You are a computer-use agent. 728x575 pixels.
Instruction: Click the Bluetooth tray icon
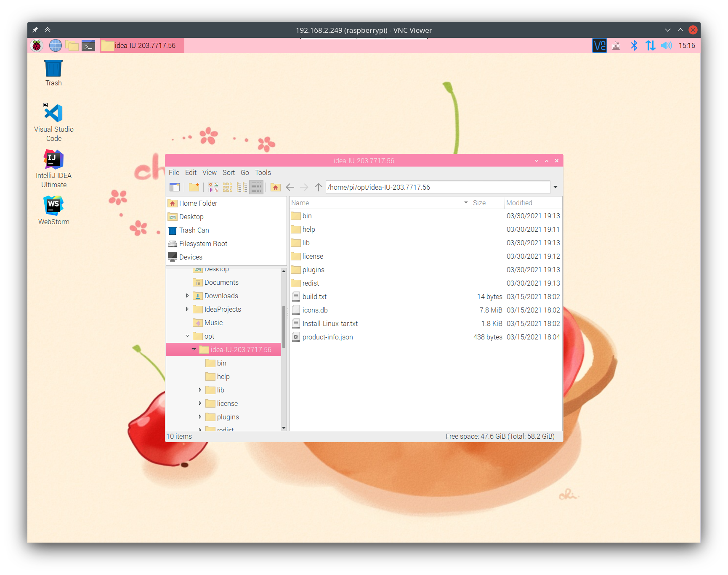pyautogui.click(x=634, y=45)
